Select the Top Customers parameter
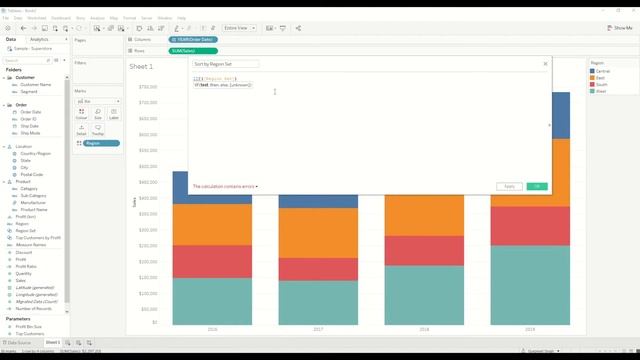 [29, 333]
